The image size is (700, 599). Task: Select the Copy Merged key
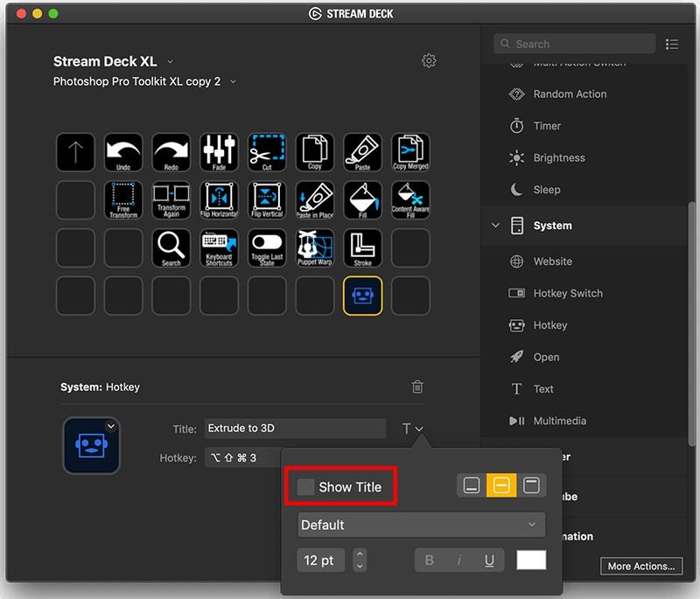pos(410,152)
